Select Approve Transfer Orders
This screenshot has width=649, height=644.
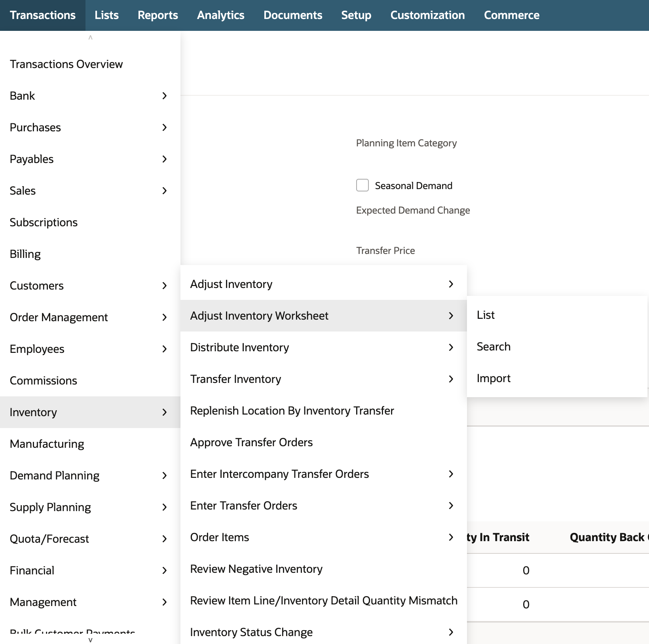coord(324,442)
